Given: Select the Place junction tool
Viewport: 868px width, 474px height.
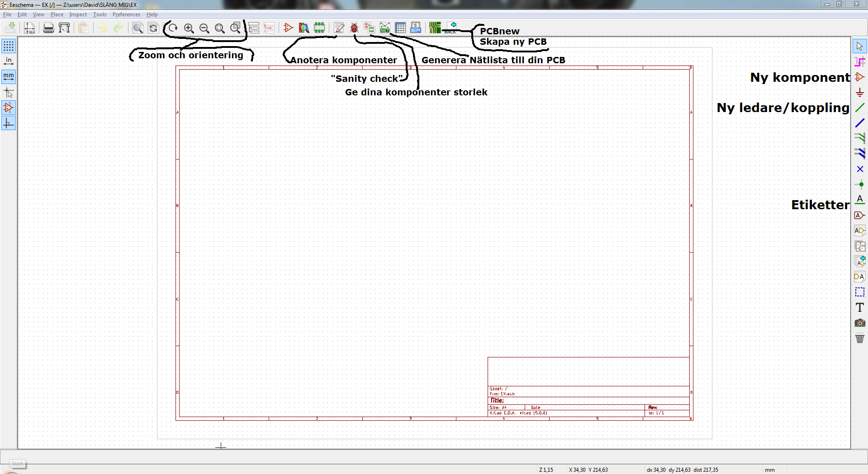Looking at the screenshot, I should (860, 184).
